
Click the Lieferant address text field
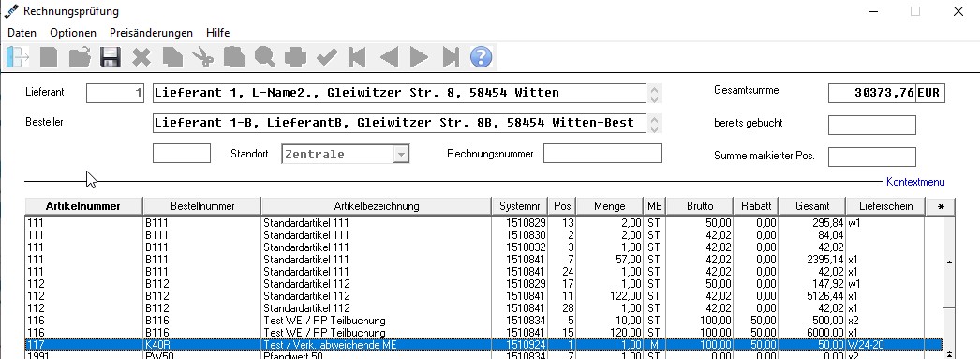tap(399, 93)
